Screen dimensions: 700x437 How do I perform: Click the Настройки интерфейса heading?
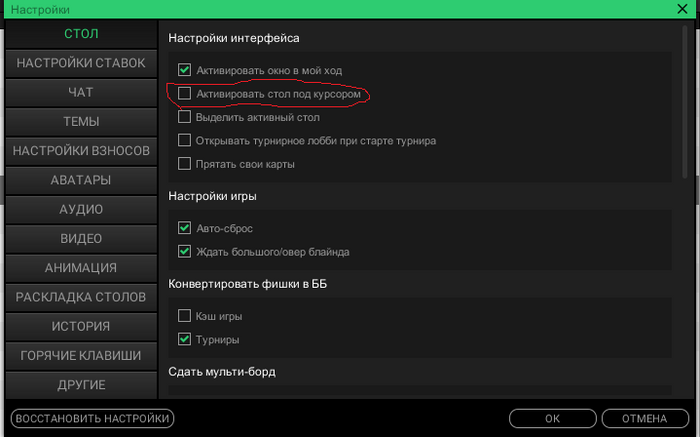(233, 38)
